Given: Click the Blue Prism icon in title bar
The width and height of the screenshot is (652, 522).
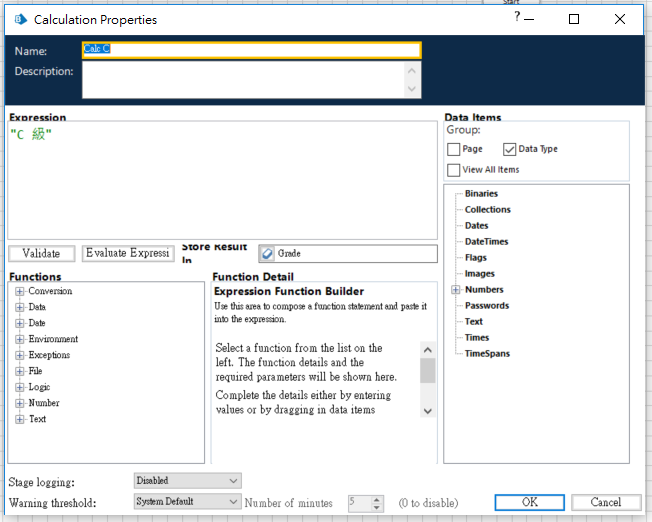Looking at the screenshot, I should pyautogui.click(x=20, y=20).
